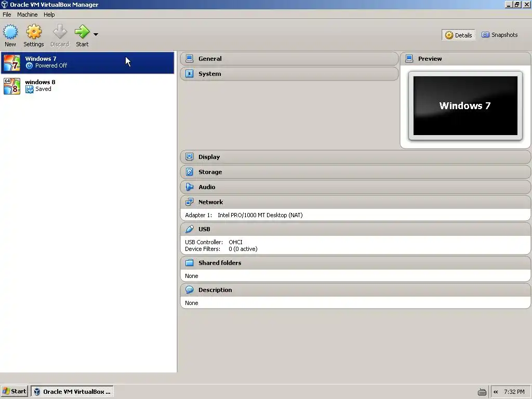Expand hidden tray icons chevron
The width and height of the screenshot is (532, 399).
point(496,392)
